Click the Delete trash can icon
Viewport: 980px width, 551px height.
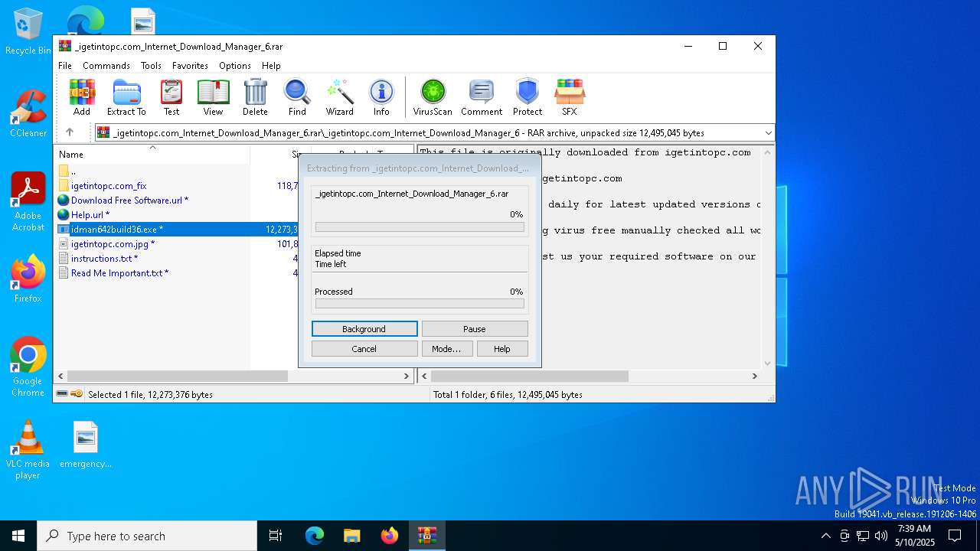[255, 97]
